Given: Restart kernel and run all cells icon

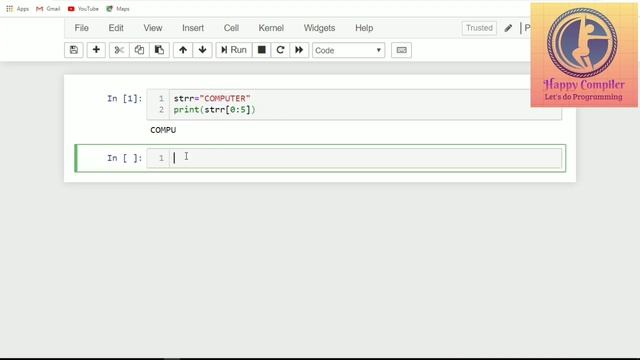Looking at the screenshot, I should [299, 50].
